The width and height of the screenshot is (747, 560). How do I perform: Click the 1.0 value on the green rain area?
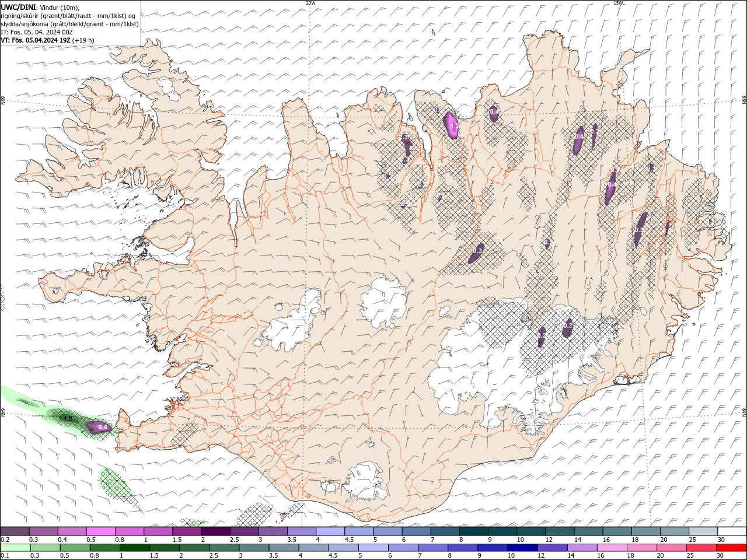tap(68, 418)
